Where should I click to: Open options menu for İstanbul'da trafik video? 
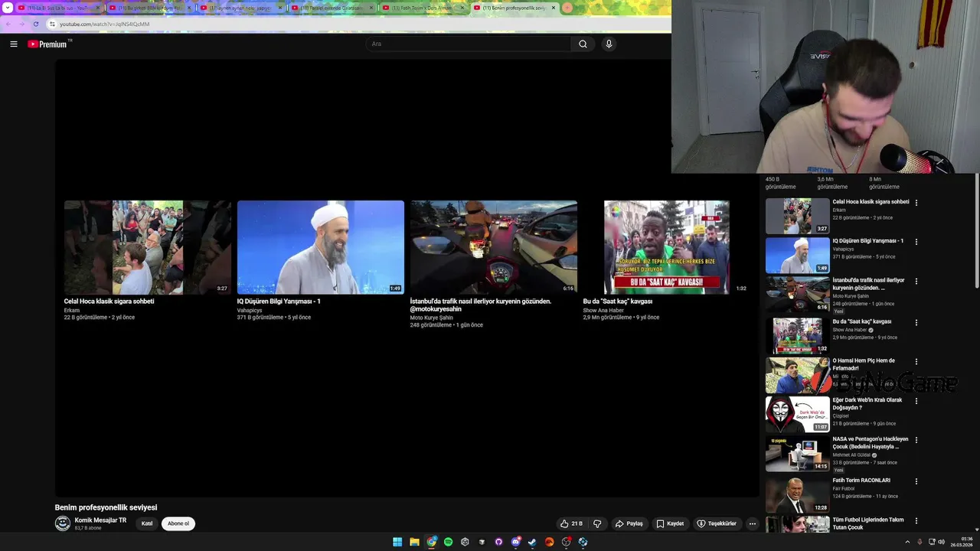[916, 281]
